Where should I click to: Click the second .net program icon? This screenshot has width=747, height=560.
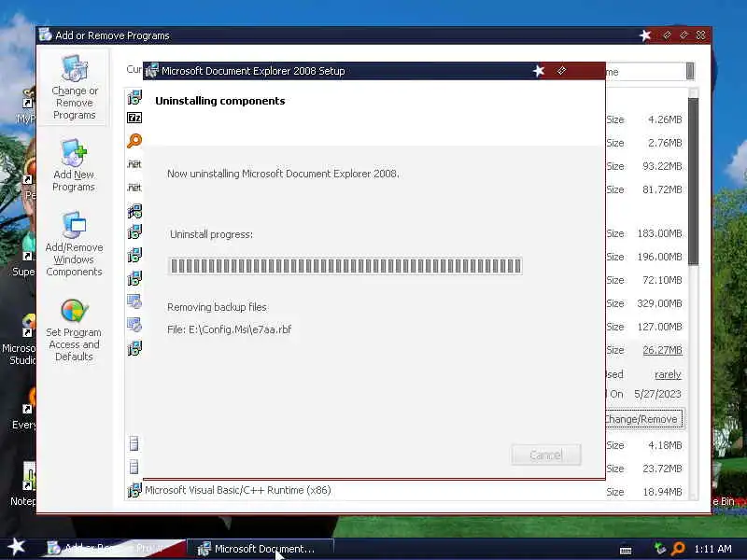pos(134,188)
